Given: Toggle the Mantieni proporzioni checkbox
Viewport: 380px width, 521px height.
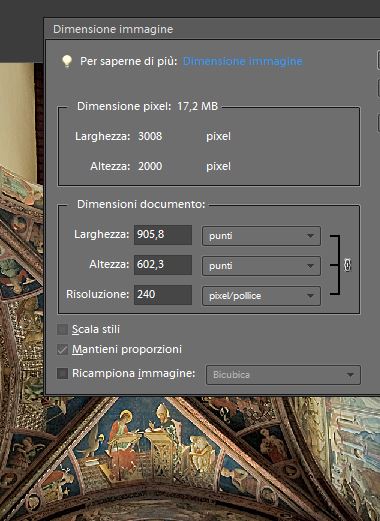Looking at the screenshot, I should [x=62, y=349].
